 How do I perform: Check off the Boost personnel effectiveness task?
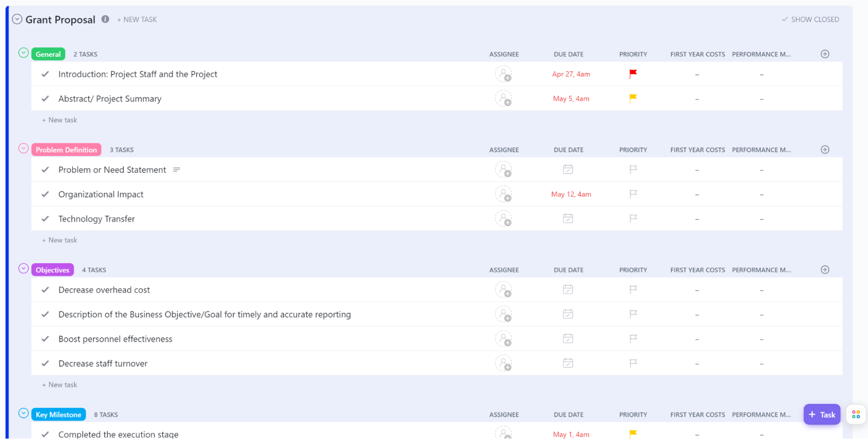pos(45,339)
